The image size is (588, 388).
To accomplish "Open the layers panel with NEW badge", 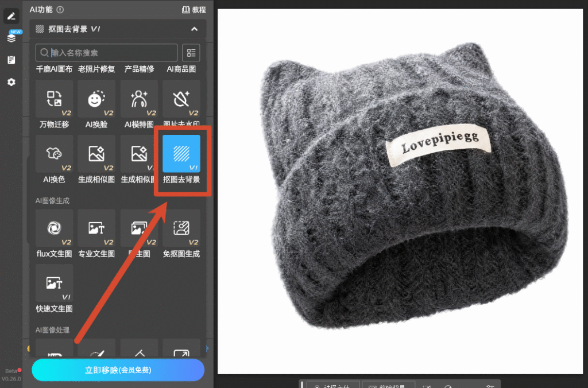I will point(11,37).
